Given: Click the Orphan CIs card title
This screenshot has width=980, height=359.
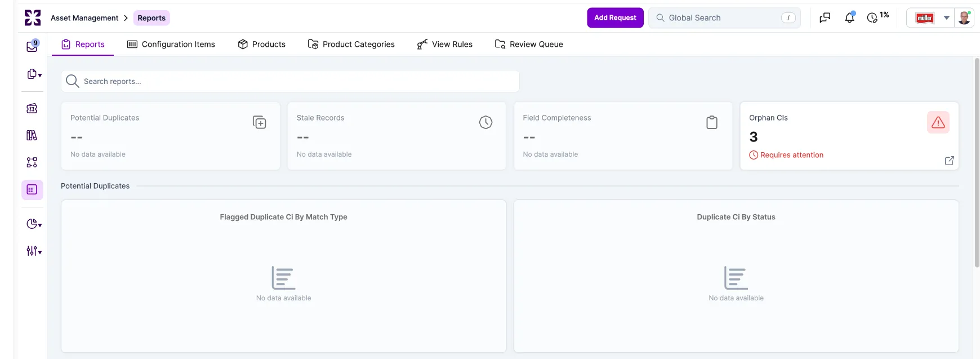Looking at the screenshot, I should click(768, 118).
